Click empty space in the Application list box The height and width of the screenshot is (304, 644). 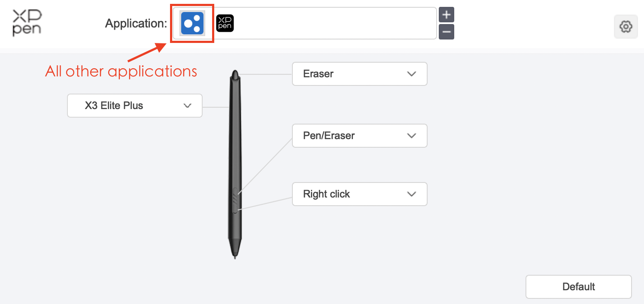coord(335,23)
